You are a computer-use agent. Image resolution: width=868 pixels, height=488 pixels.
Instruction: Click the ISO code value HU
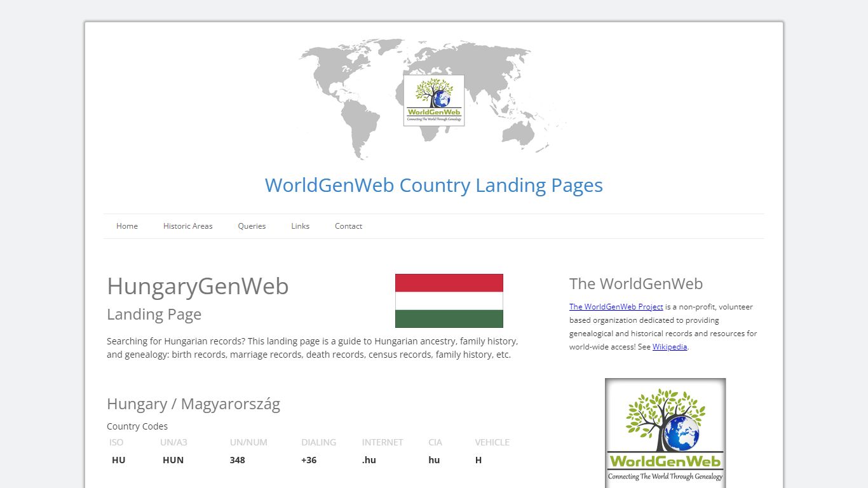tap(118, 460)
